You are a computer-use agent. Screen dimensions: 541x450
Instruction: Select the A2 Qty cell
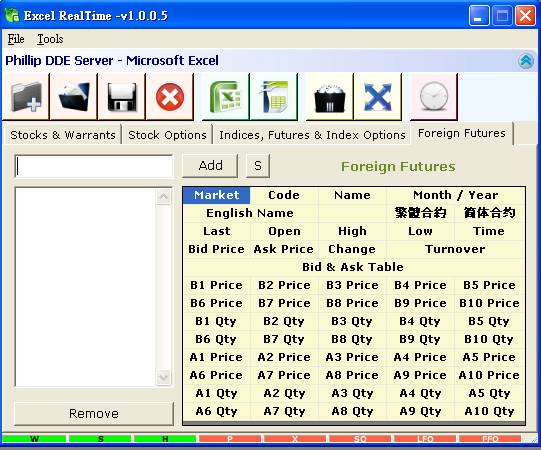point(284,393)
